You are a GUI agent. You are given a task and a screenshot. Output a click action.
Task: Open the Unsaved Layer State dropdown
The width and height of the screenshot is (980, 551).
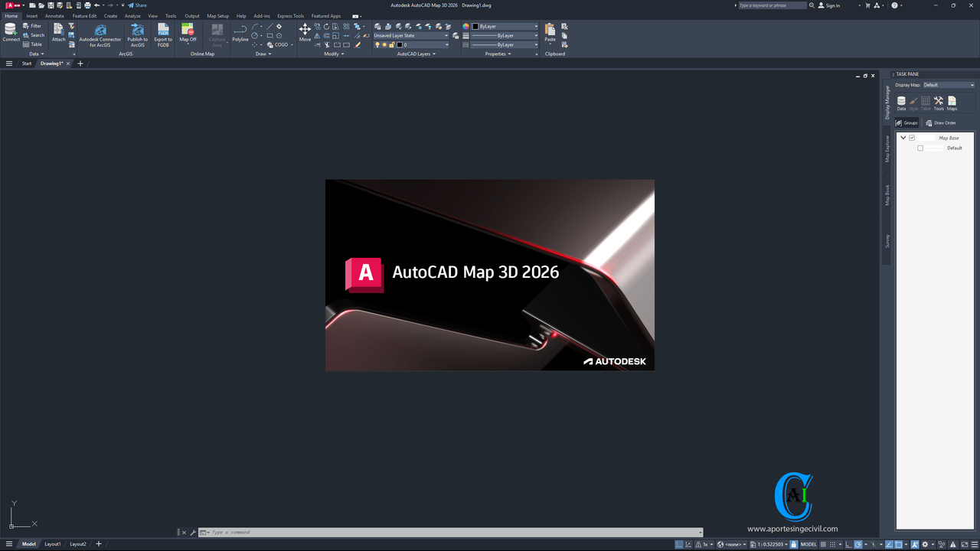click(411, 35)
